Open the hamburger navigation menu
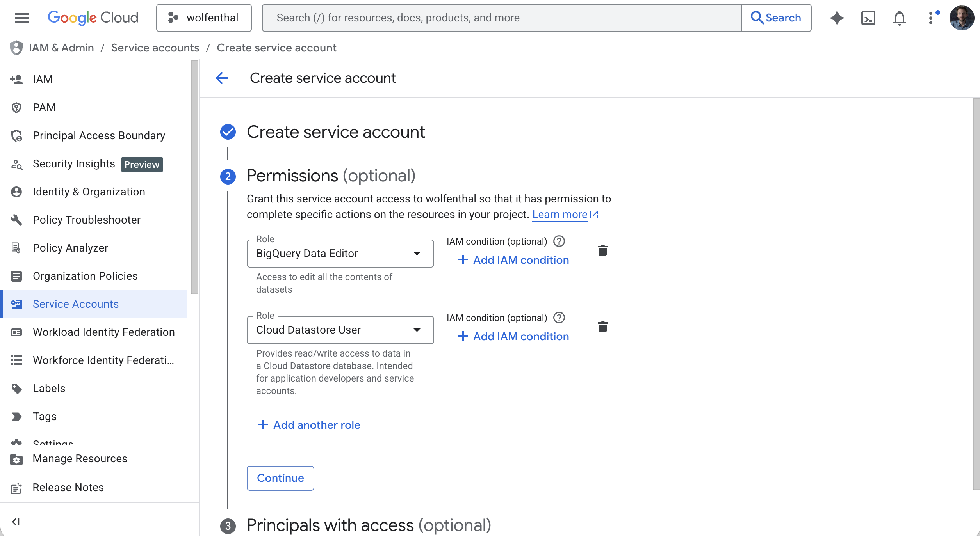The width and height of the screenshot is (980, 536). point(22,18)
